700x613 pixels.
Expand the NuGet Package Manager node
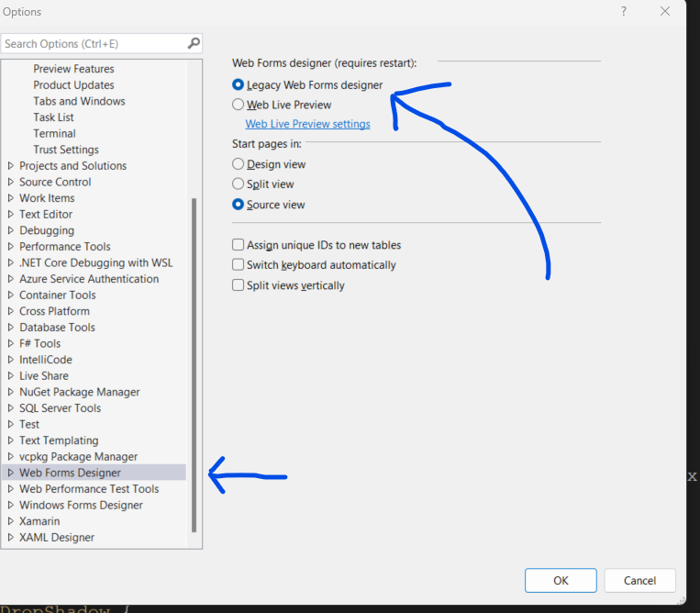(11, 392)
